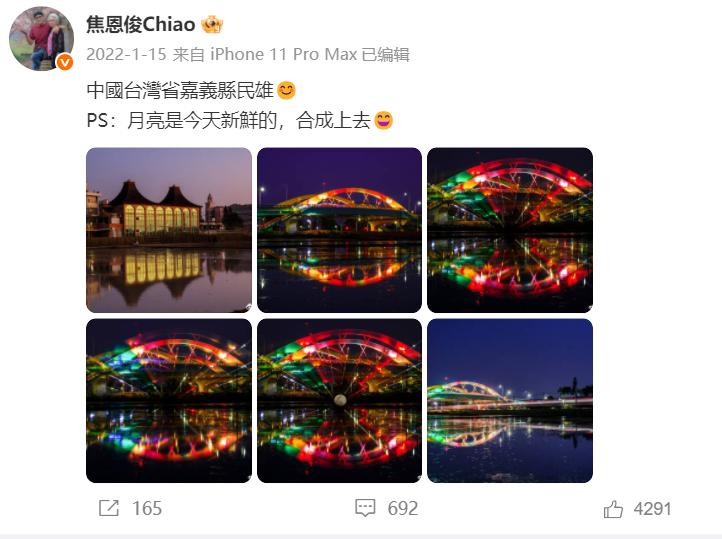Image resolution: width=722 pixels, height=539 pixels.
Task: Open username link 焦恩俊Chiao
Action: tap(140, 24)
